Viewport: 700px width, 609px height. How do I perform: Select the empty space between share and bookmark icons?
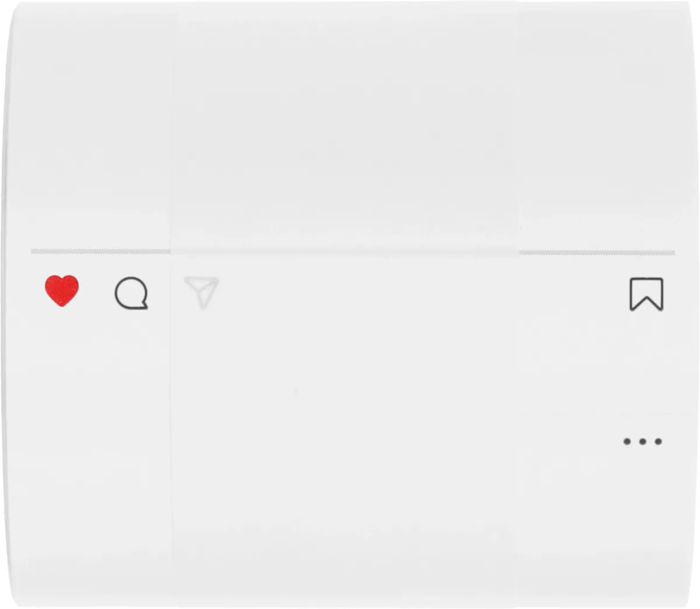[x=423, y=293]
